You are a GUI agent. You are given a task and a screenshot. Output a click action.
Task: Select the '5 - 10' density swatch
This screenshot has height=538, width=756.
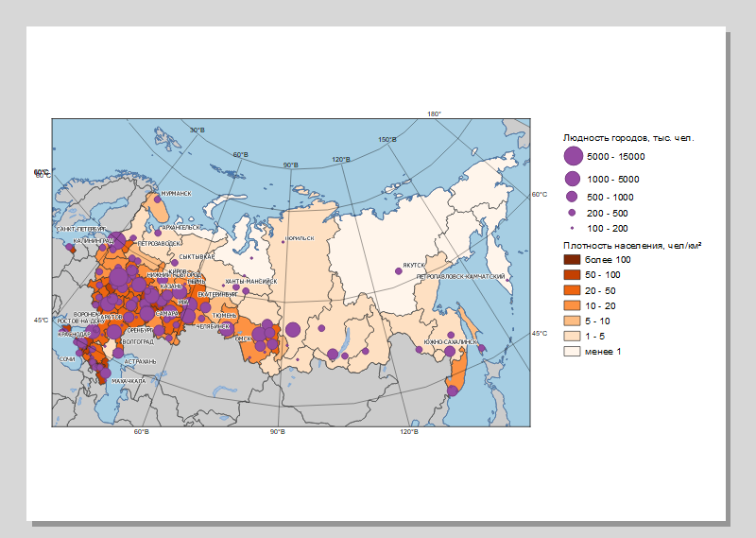[x=572, y=321]
